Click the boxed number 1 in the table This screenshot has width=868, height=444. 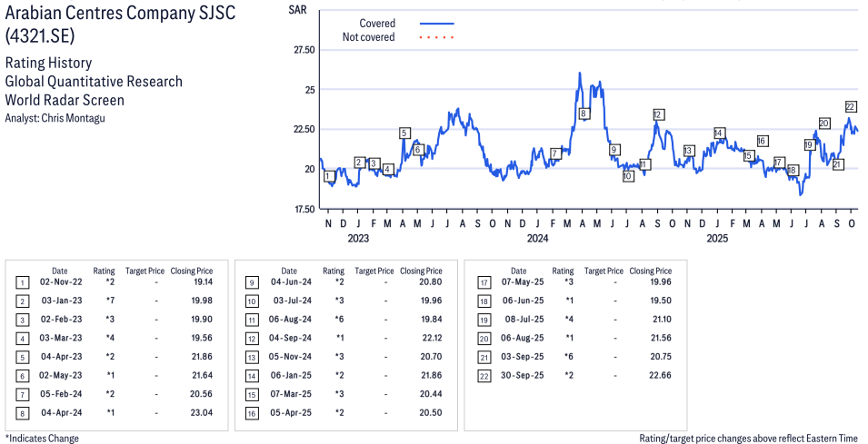21,282
